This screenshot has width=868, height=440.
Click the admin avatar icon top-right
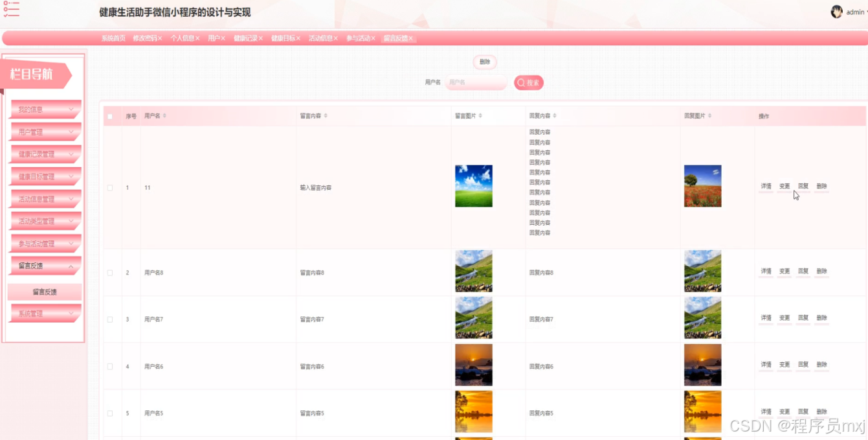[x=836, y=11]
